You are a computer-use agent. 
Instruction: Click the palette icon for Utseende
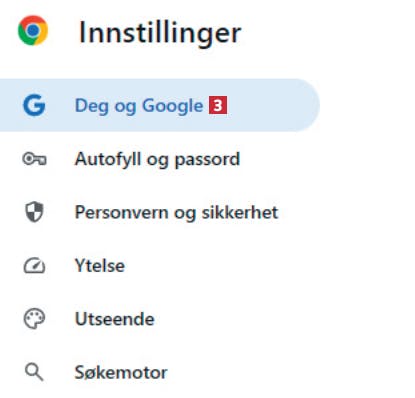tap(34, 319)
